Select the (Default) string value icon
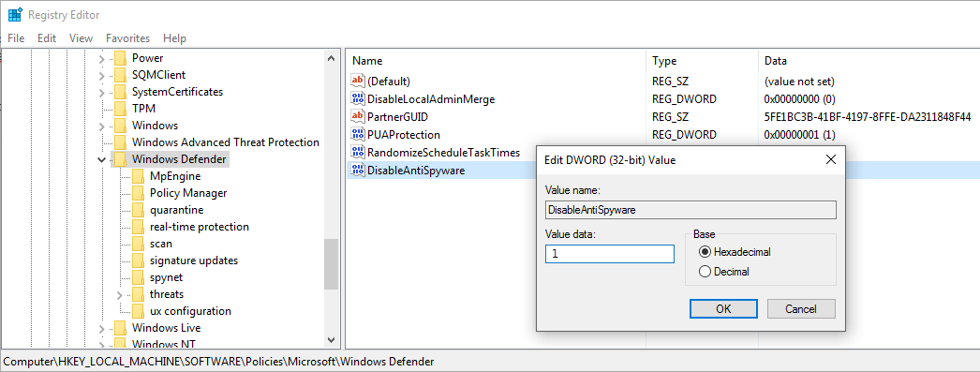Screen dimensions: 980x372 (x=358, y=81)
